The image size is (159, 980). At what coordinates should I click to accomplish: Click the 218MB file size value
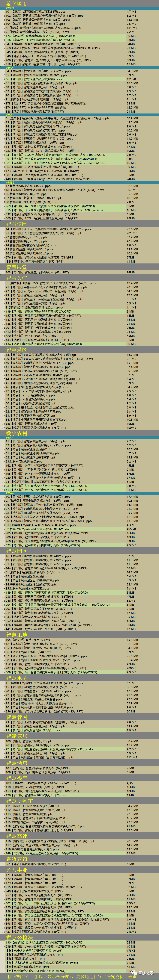[132, 931]
